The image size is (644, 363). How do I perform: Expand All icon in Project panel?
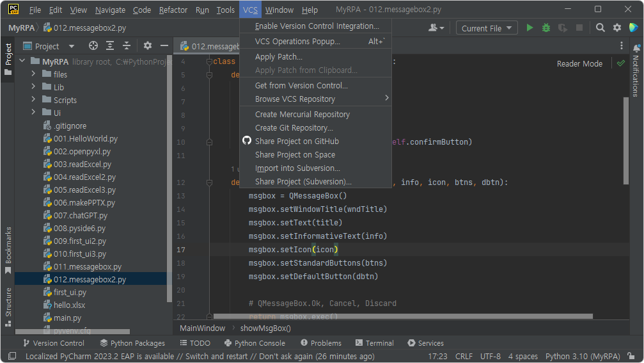[109, 45]
